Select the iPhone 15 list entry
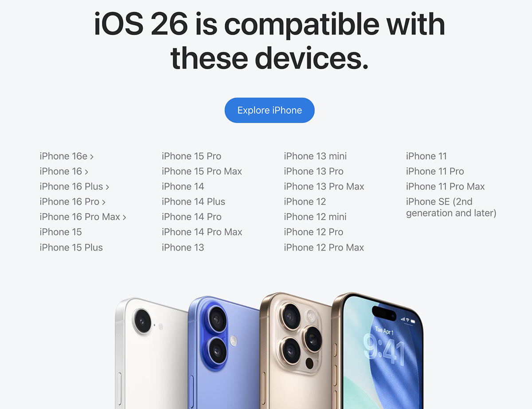Viewport: 532px width, 409px height. (61, 232)
